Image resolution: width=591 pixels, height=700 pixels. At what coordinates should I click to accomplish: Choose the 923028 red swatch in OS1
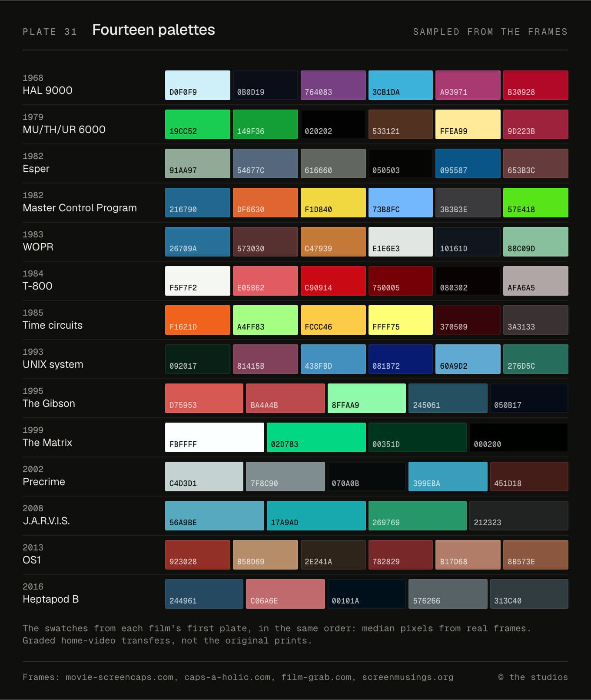(x=198, y=555)
